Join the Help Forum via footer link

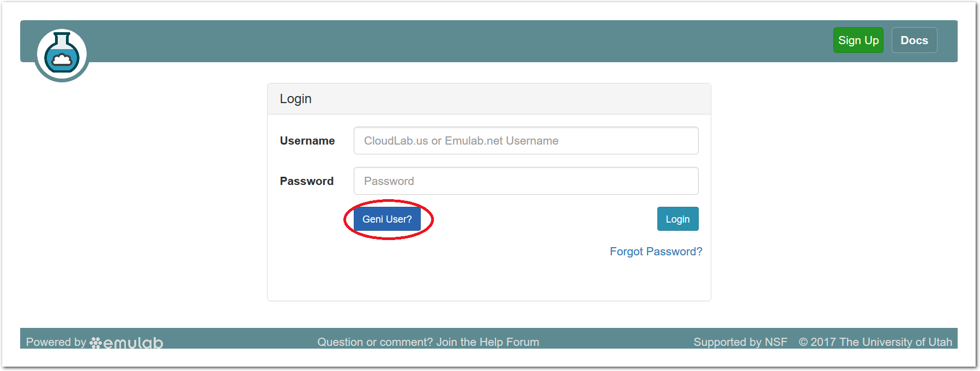click(x=487, y=342)
